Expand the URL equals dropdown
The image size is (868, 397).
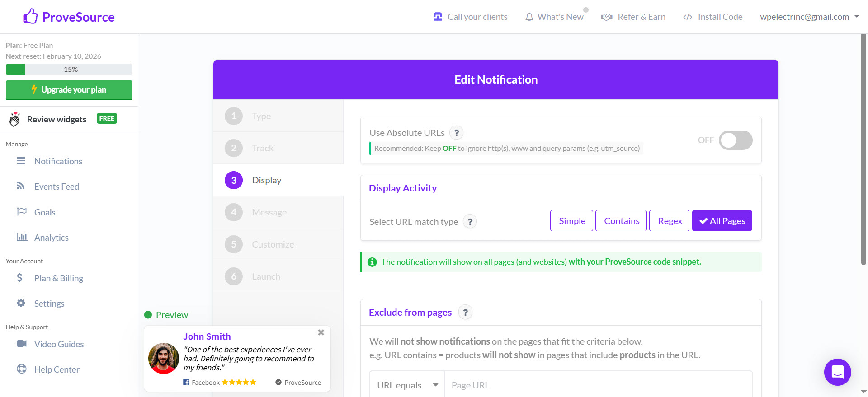(407, 385)
